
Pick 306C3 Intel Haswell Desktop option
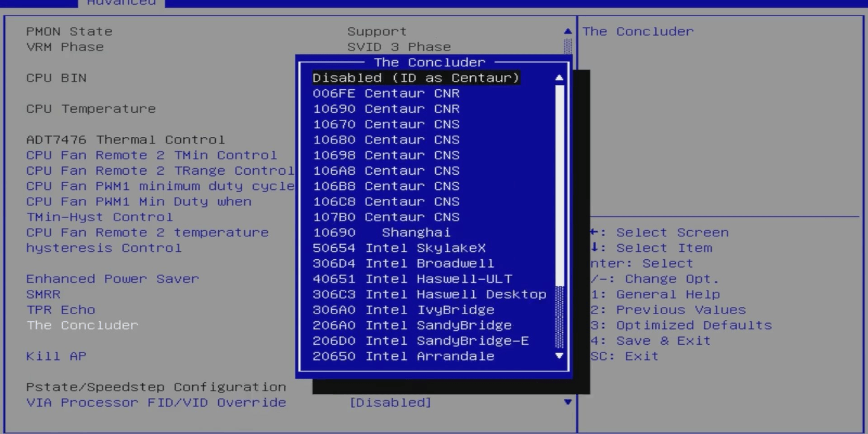429,294
